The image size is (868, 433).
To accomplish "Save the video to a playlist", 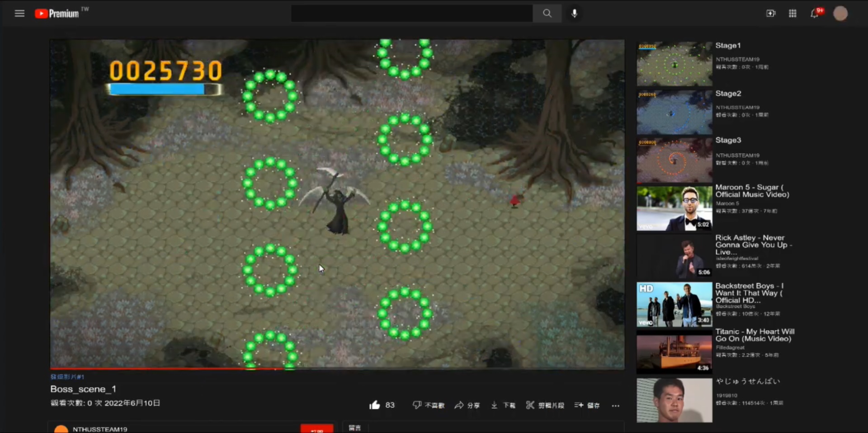I will [x=587, y=405].
